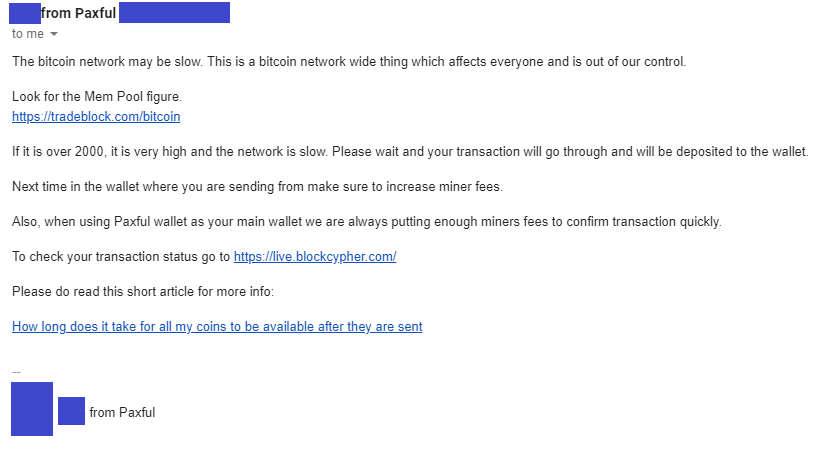Click the redacted sender first name block in header

25,13
